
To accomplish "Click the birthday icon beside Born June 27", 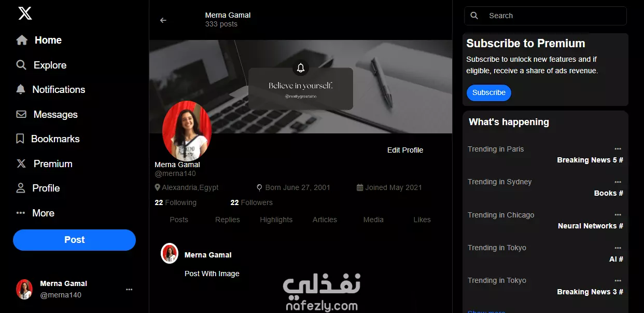I will coord(260,187).
